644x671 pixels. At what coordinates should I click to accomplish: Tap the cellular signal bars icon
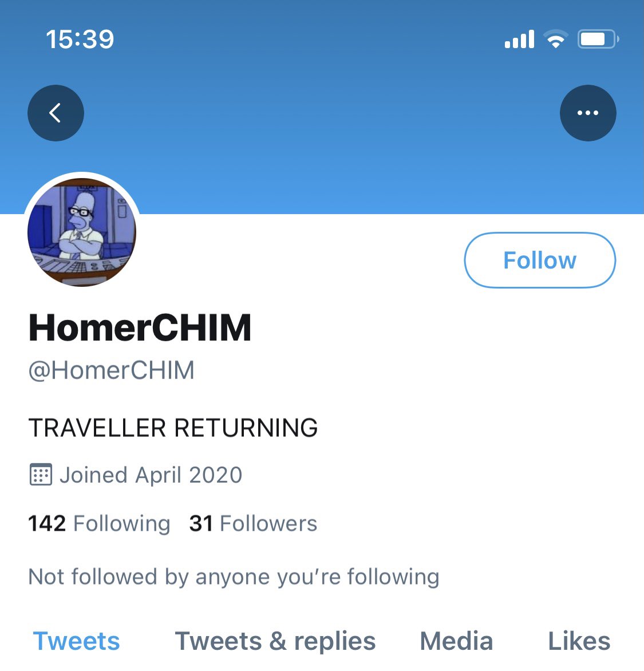click(519, 39)
